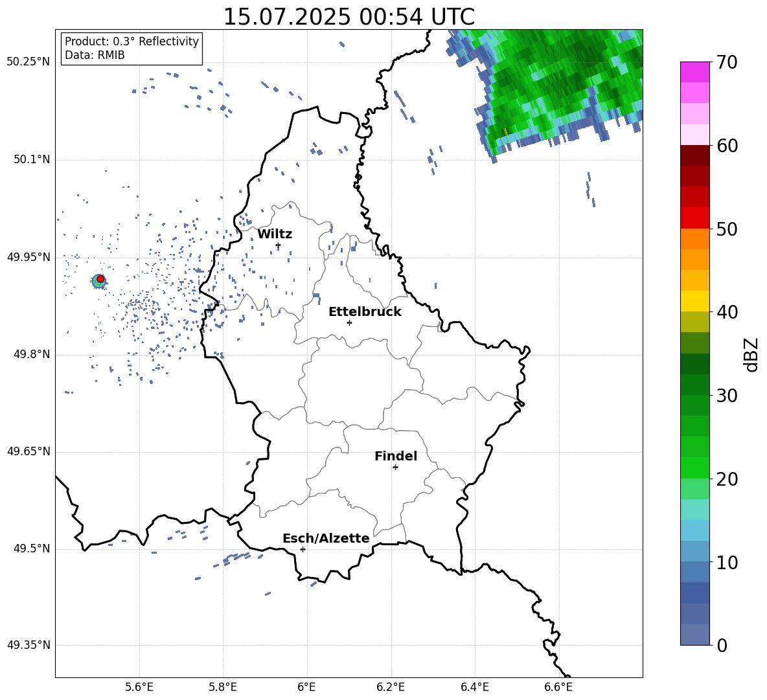
Task: Click the 50.1°N latitude label
Action: tap(32, 159)
